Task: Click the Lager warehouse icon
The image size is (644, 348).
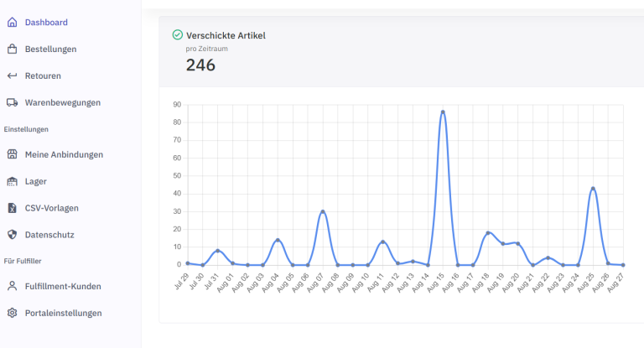Action: (12, 181)
